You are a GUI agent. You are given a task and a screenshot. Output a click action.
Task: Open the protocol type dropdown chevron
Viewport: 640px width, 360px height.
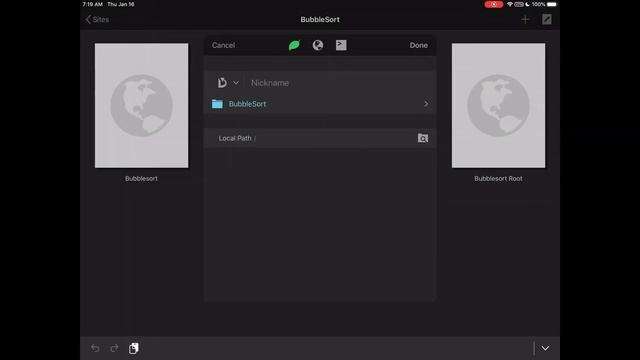point(236,83)
